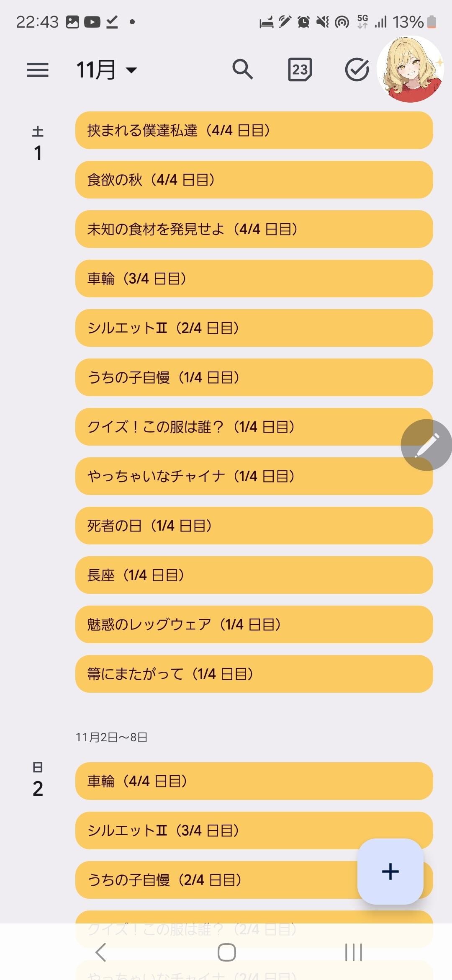
Task: Tap the Sunday 2 date header
Action: [x=38, y=780]
